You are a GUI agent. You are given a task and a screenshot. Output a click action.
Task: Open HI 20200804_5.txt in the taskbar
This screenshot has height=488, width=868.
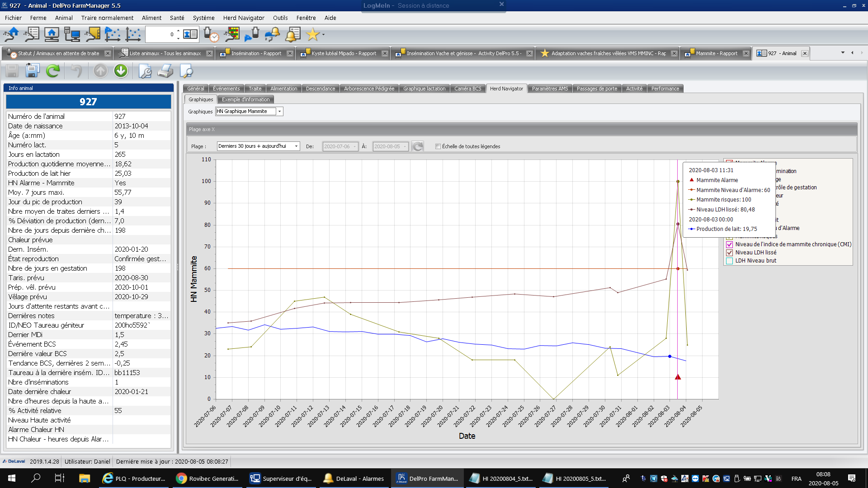[x=501, y=478]
